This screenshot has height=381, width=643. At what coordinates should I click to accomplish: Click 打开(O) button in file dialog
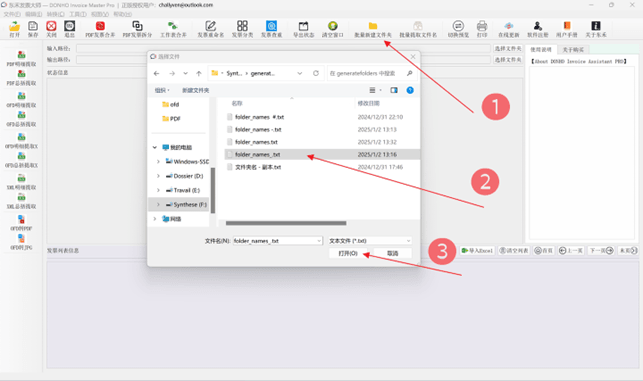348,253
